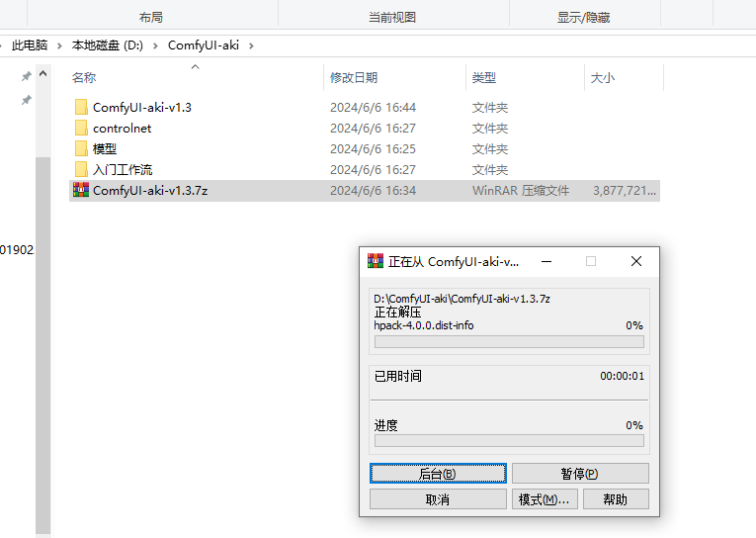Click the WinRAR icon of ComfyUI-aki-v1.3.7z

pyautogui.click(x=81, y=190)
